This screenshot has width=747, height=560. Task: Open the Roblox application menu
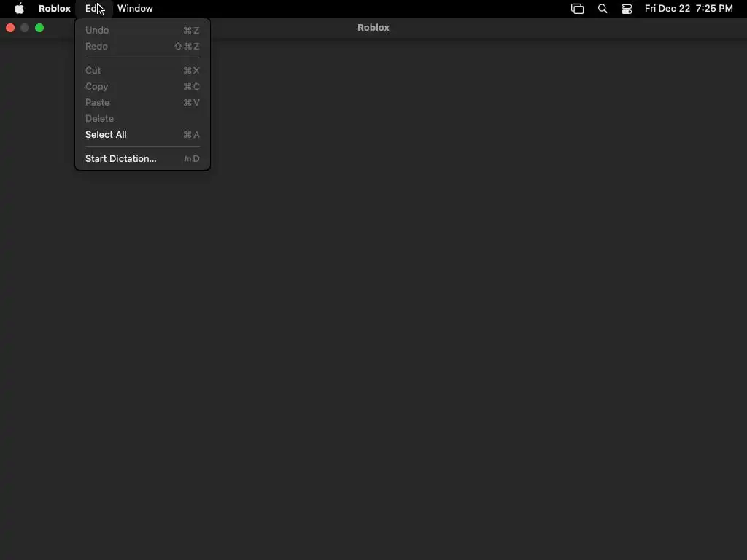click(x=54, y=9)
